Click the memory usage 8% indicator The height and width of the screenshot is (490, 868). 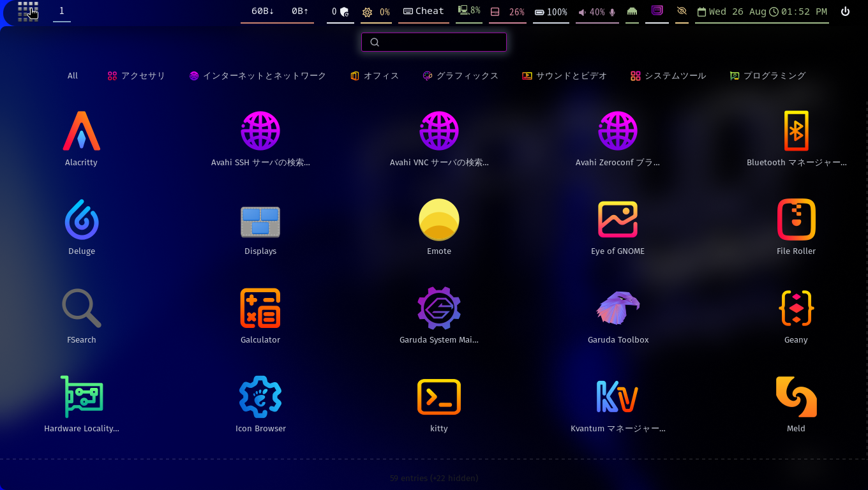pos(469,11)
